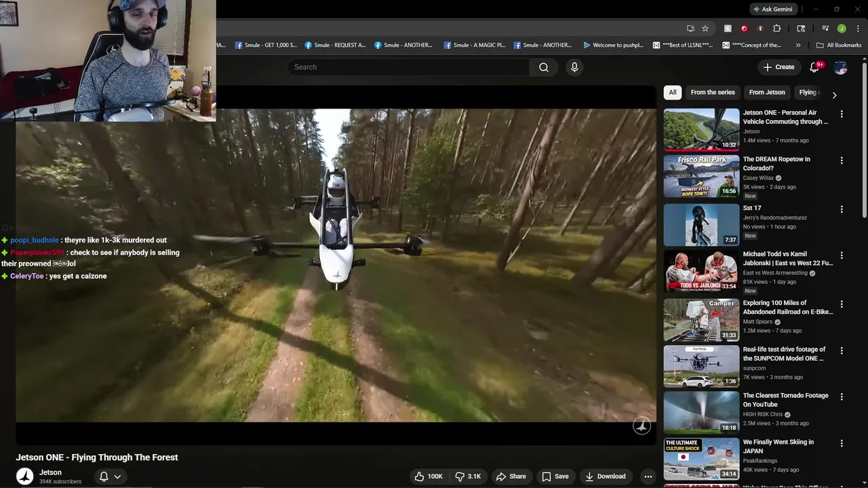The height and width of the screenshot is (488, 868).
Task: Click the Create button
Action: [x=778, y=67]
